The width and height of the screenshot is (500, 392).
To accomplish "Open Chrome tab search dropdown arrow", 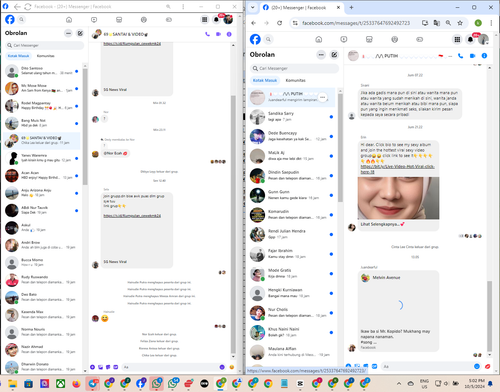I will tap(253, 7).
